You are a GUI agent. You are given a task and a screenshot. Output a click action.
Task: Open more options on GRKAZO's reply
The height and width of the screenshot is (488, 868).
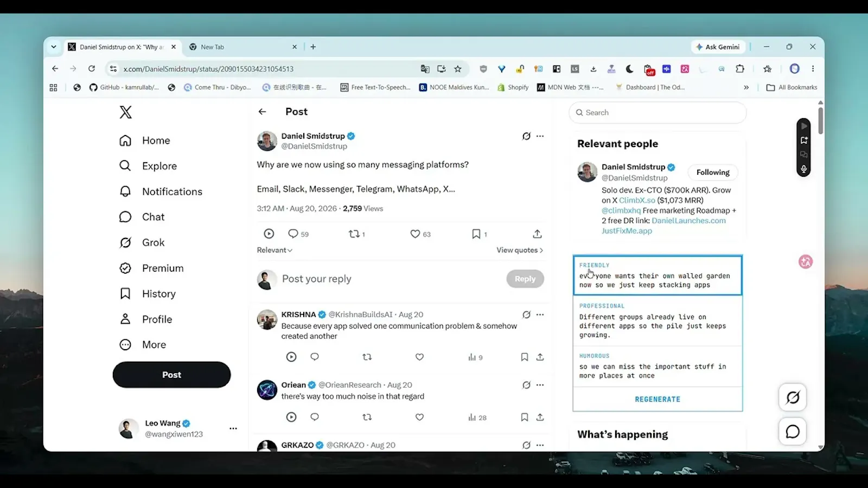(x=540, y=445)
